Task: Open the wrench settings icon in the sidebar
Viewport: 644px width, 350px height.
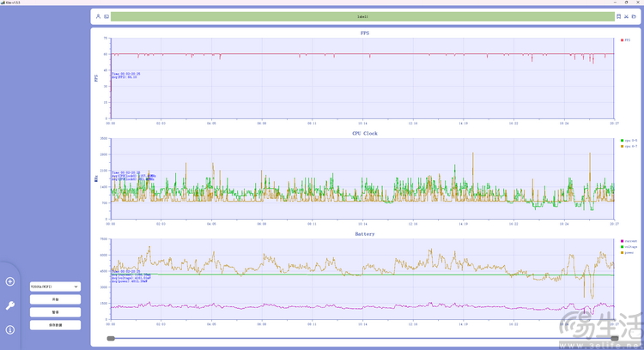Action: coord(10,305)
